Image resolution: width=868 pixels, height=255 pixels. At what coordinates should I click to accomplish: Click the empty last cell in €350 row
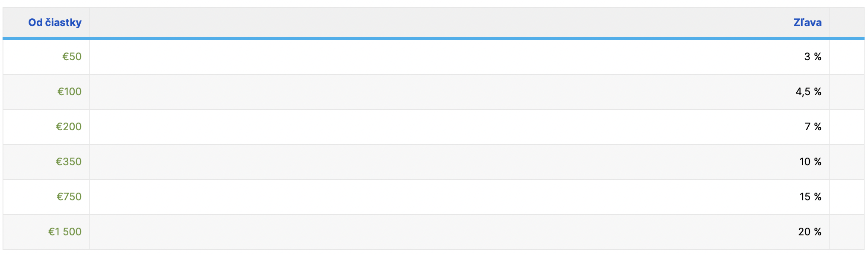tap(847, 162)
